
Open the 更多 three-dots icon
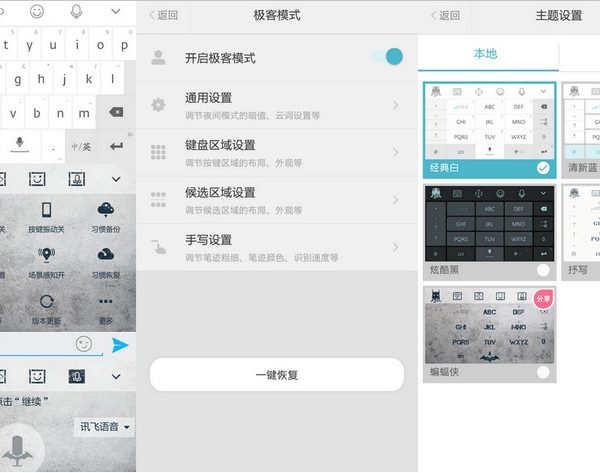[105, 302]
